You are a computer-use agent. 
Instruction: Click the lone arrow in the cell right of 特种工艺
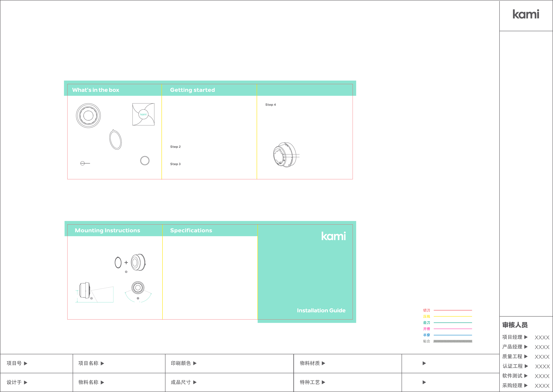click(424, 382)
